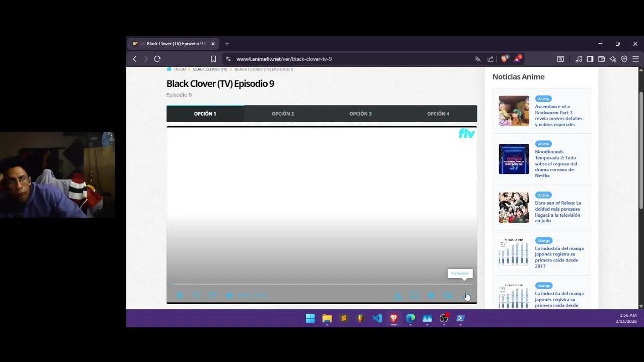Click the share page icon
644x362 pixels.
coord(491,59)
